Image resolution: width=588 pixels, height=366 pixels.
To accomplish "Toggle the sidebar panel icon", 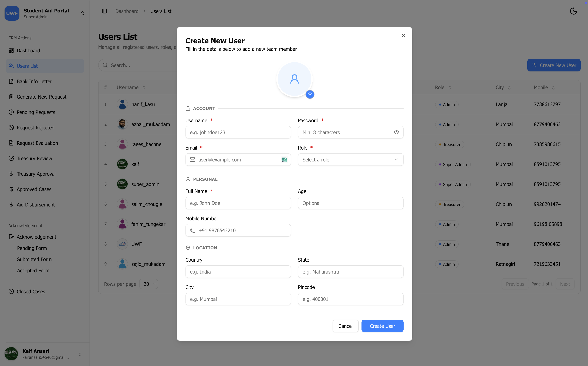I will point(104,11).
